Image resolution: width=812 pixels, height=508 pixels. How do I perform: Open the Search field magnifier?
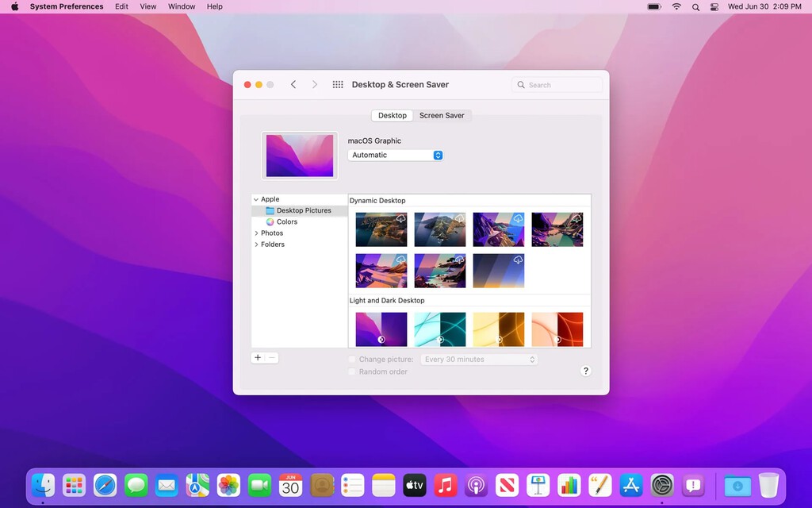click(521, 84)
